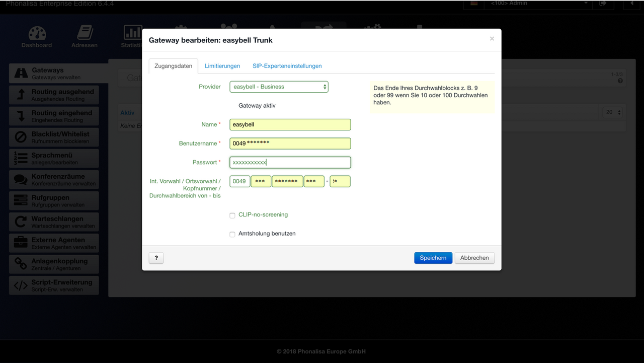Screen dimensions: 644x363
Task: Click the logout icon beside Admin
Action: coord(603,3)
